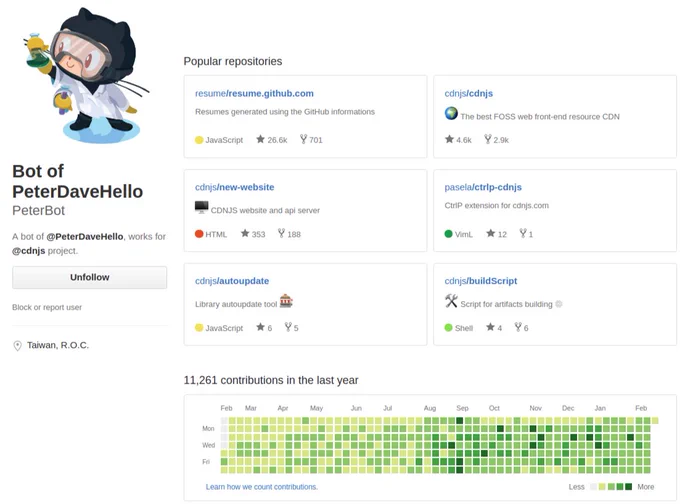Click the star icon on resume.github.com
This screenshot has height=504, width=680.
pos(260,139)
